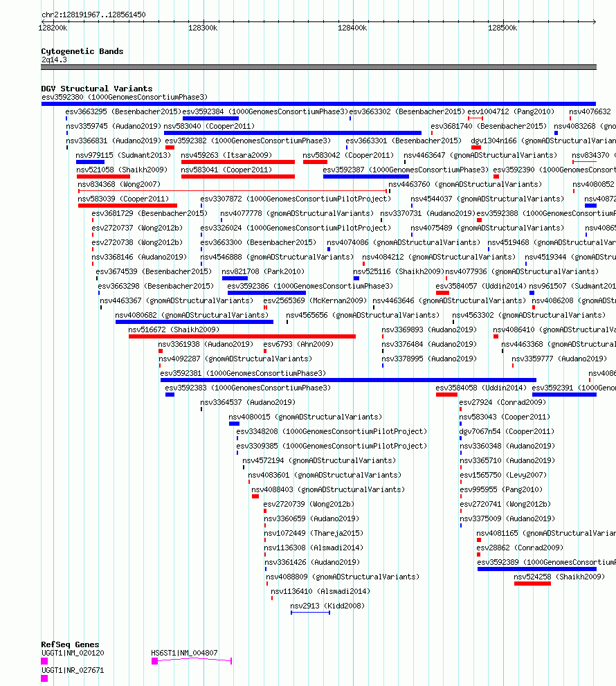
Task: Click blue bar under esv3592386
Action: tap(267, 293)
